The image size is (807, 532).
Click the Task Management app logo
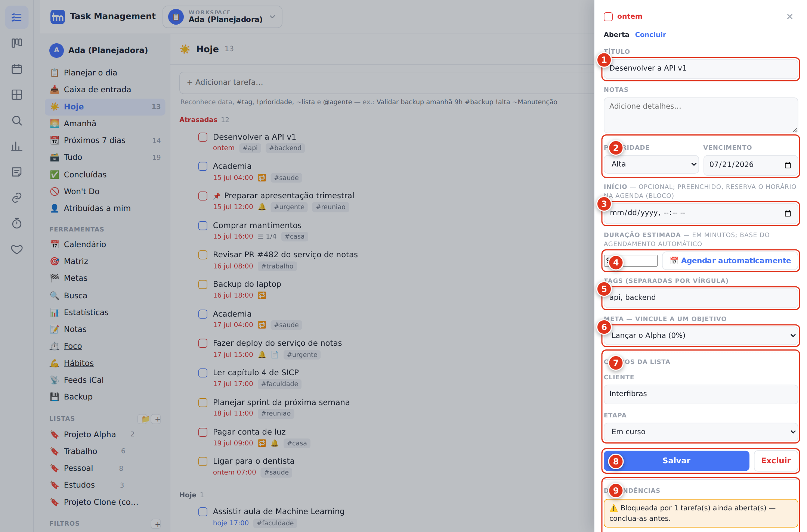[58, 17]
